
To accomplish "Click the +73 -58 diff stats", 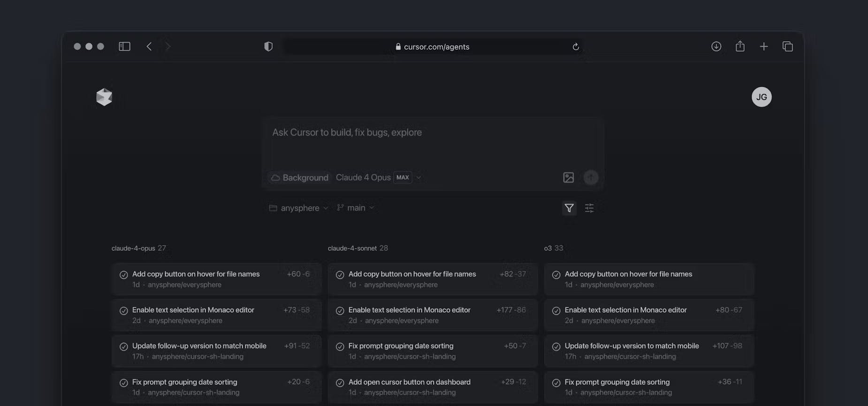I will point(297,310).
